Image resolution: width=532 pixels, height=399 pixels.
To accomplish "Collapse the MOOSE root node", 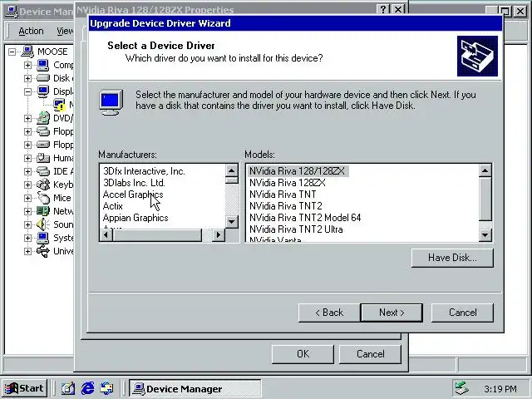I will click(x=12, y=52).
